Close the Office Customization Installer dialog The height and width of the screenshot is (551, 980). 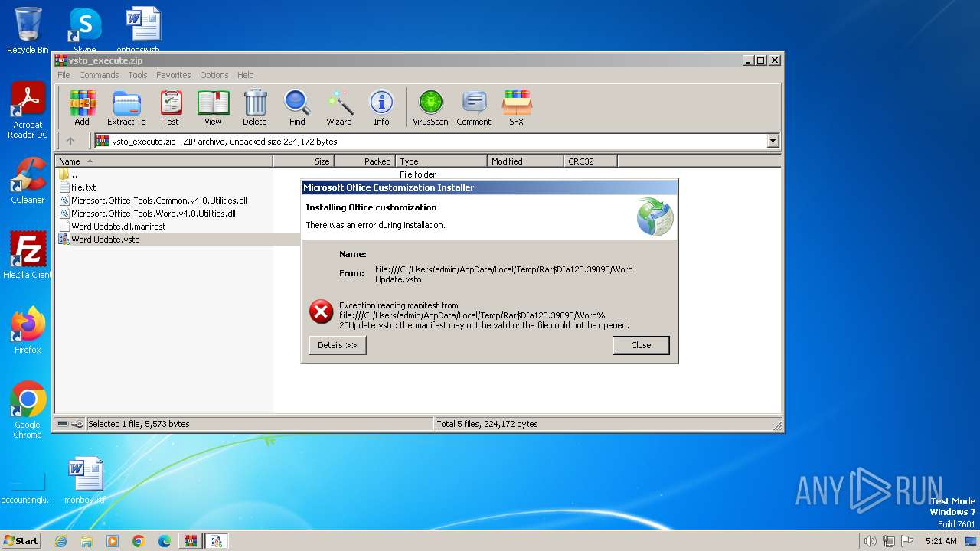[641, 345]
